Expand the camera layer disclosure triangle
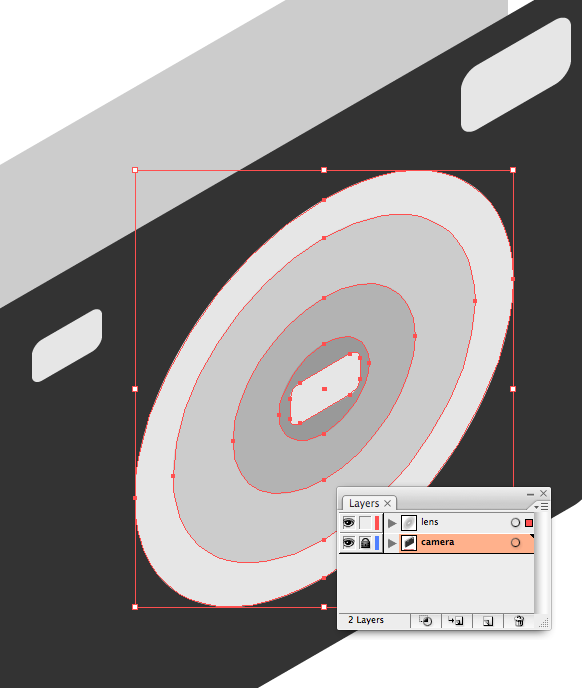The width and height of the screenshot is (582, 688). point(392,543)
